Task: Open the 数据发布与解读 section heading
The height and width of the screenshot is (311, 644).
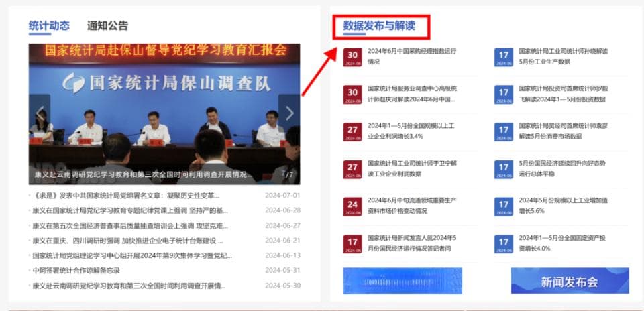Action: 379,26
